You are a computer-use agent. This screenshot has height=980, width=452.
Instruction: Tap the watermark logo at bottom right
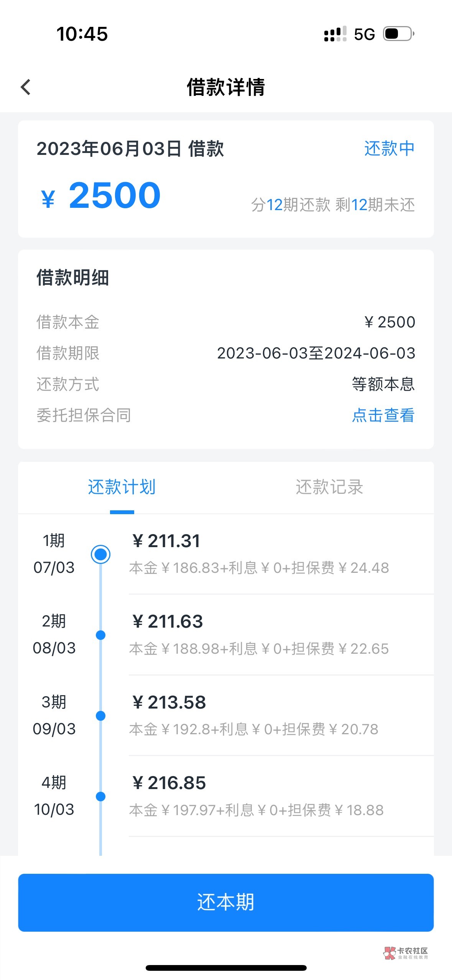tap(406, 952)
